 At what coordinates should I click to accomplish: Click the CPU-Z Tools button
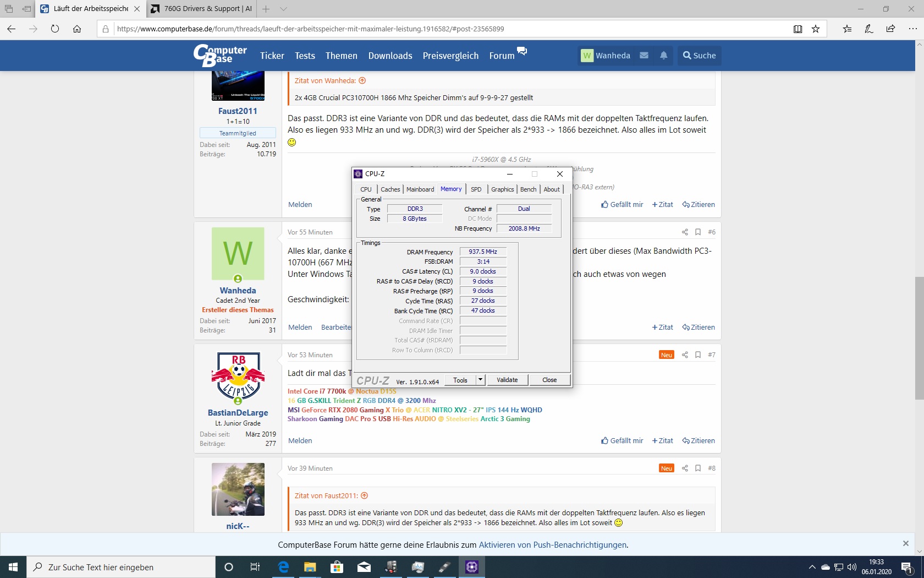click(x=460, y=380)
